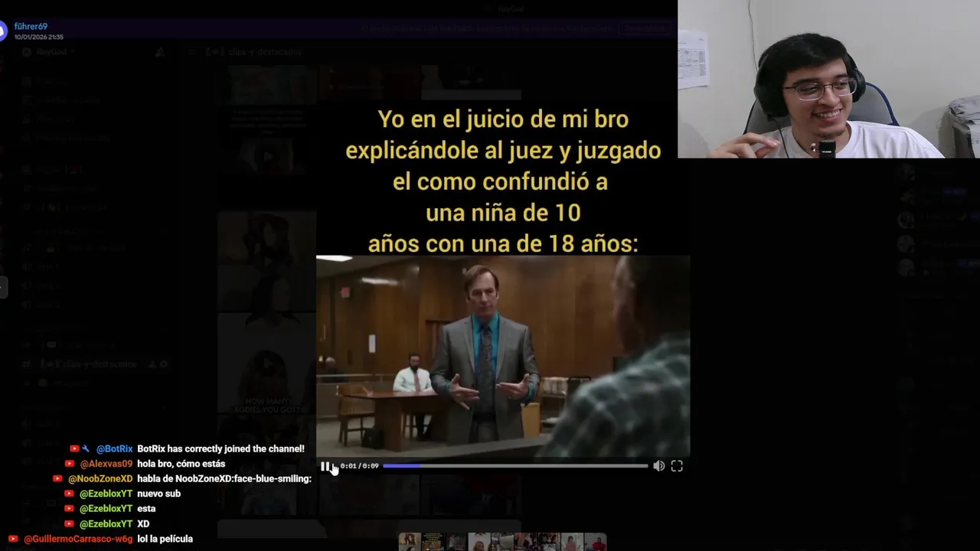Click @GuillermoCarrasco-w6g username in chat
This screenshot has height=551, width=980.
click(x=78, y=540)
